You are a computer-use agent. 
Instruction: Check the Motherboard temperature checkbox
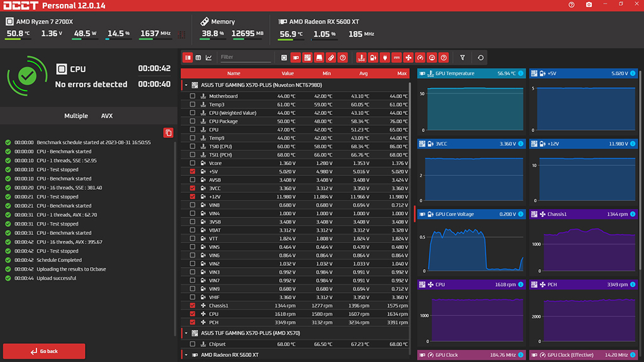coord(192,96)
